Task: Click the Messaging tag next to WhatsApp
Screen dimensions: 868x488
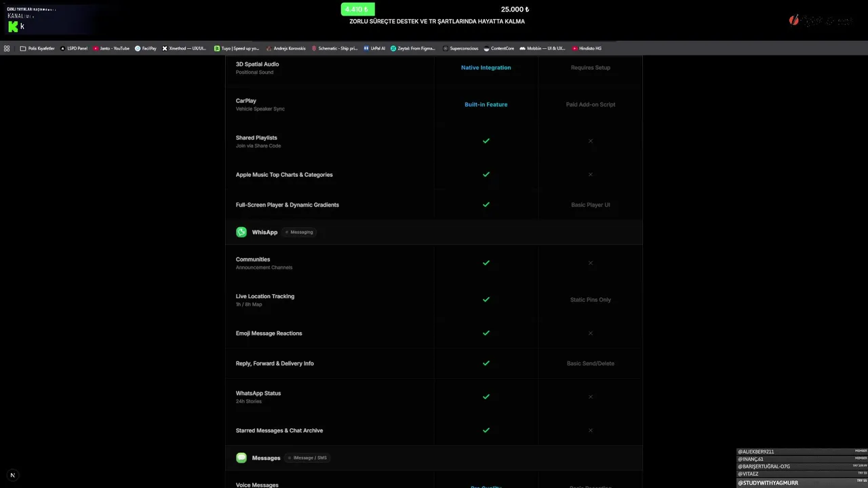Action: 299,232
